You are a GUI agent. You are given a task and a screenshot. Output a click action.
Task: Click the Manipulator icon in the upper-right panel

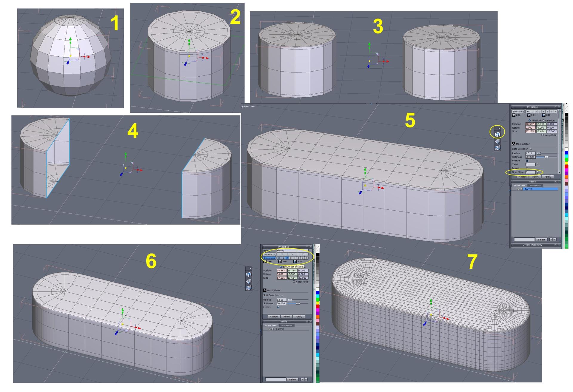click(x=514, y=144)
